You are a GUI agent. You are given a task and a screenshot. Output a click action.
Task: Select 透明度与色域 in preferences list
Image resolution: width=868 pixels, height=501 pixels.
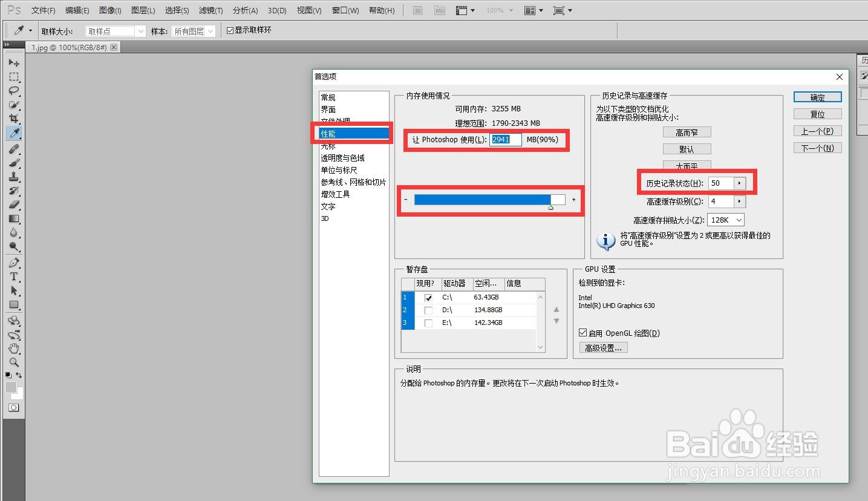[342, 158]
